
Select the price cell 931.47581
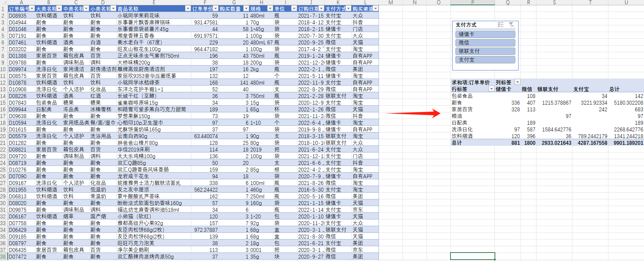click(205, 22)
